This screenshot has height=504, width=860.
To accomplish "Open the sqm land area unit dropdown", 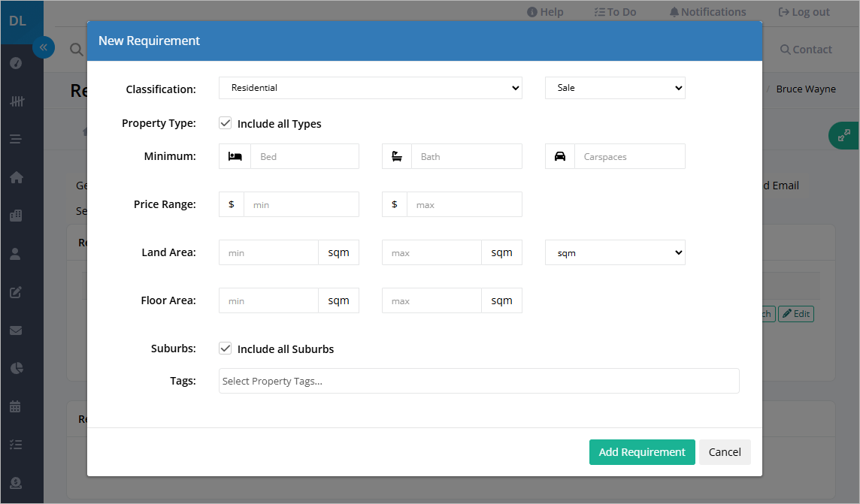I will point(615,252).
